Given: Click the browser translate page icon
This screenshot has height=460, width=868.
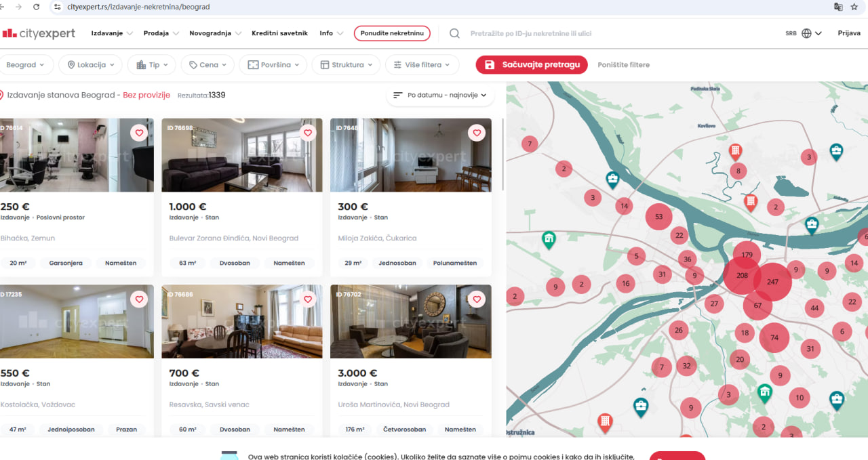Looking at the screenshot, I should click(x=838, y=7).
